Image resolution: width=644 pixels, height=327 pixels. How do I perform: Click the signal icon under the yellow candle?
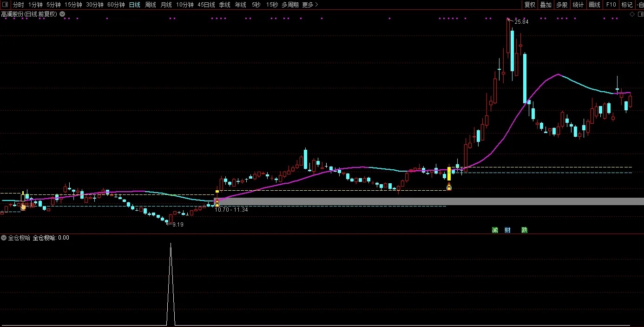449,187
